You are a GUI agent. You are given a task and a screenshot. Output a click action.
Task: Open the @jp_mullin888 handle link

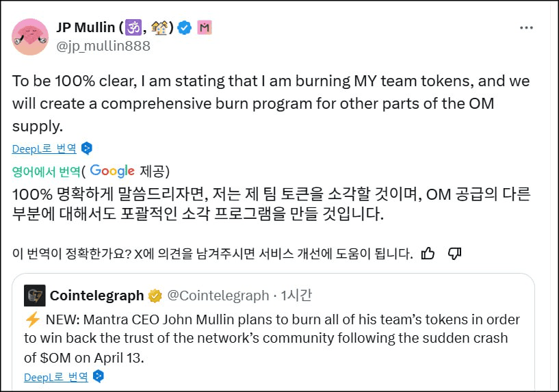click(103, 47)
